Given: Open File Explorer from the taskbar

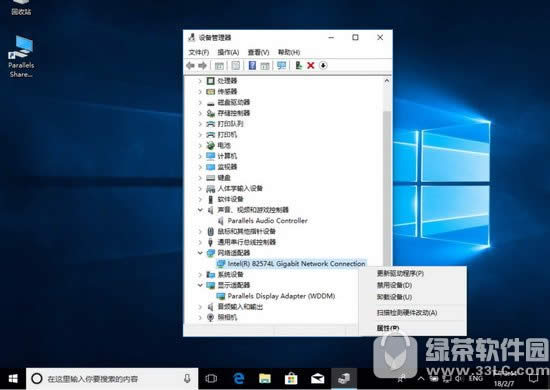Looking at the screenshot, I should pyautogui.click(x=265, y=379).
